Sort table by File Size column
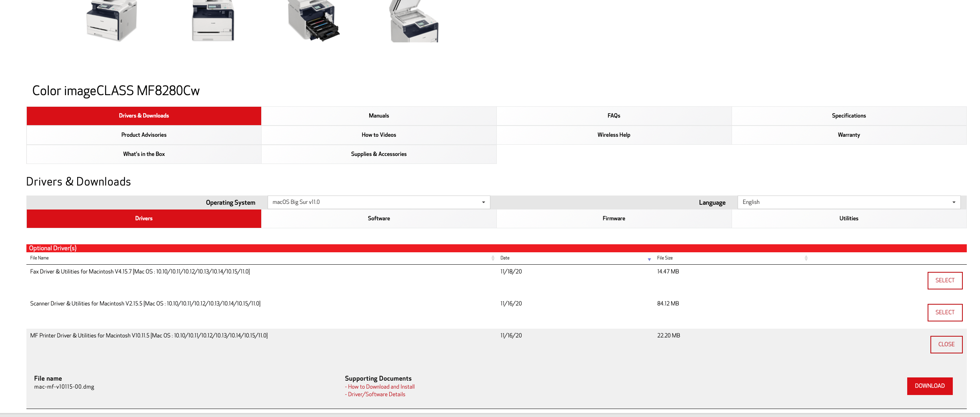Image resolution: width=980 pixels, height=417 pixels. 732,258
